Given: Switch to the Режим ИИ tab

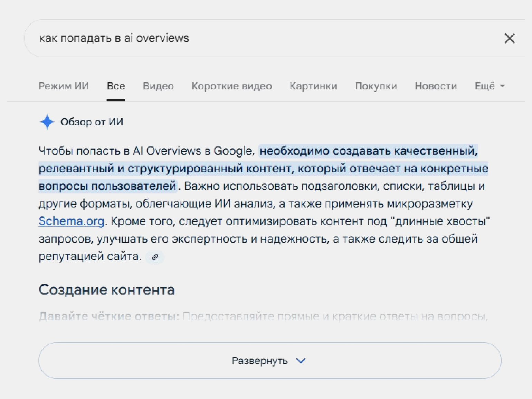Looking at the screenshot, I should point(64,86).
